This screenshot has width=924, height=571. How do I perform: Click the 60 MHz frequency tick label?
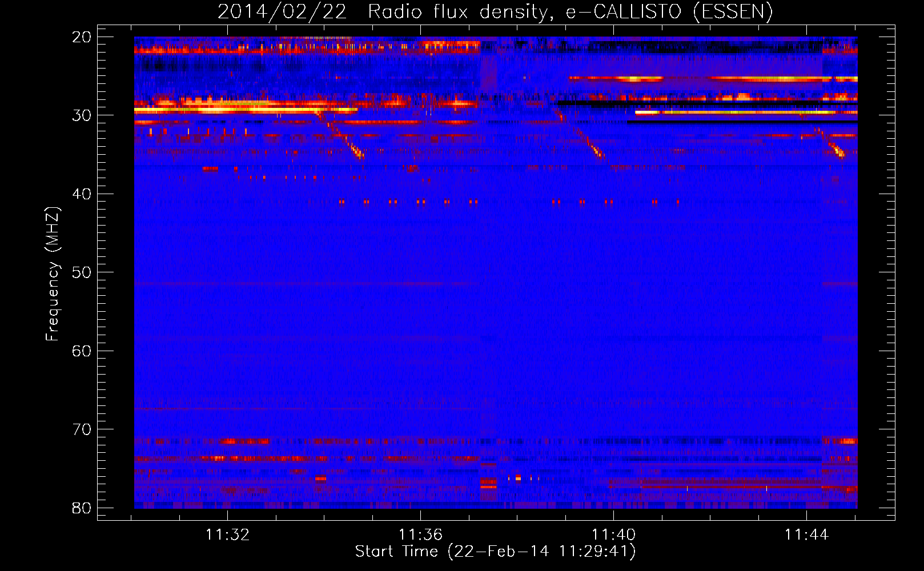pyautogui.click(x=82, y=351)
